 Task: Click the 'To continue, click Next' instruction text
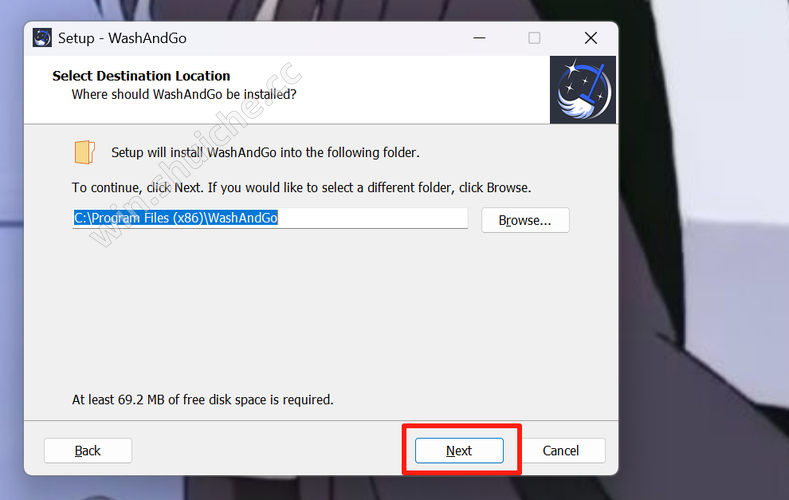pyautogui.click(x=301, y=188)
